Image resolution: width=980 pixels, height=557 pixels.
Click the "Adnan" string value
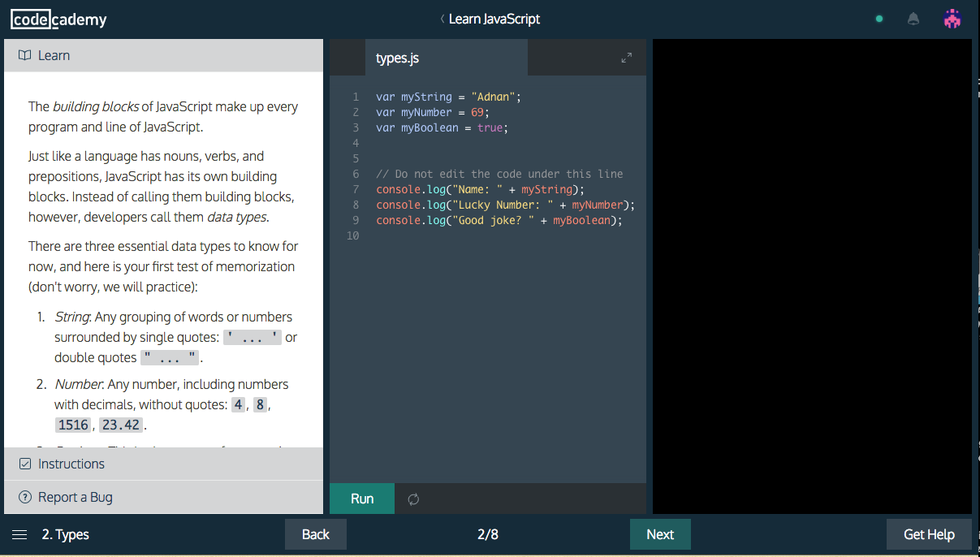pos(493,97)
